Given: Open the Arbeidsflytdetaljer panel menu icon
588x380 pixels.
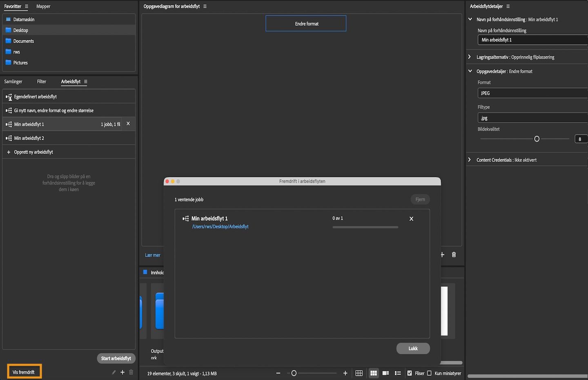Looking at the screenshot, I should [508, 7].
